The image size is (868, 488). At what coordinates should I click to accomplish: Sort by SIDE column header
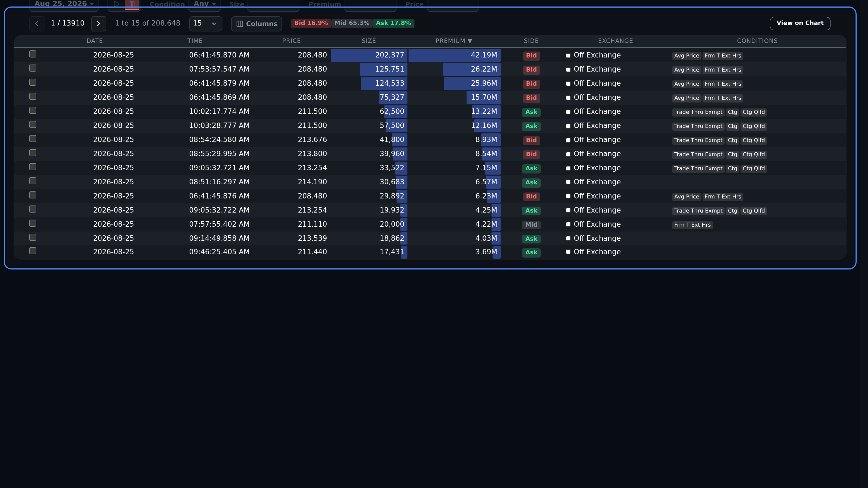pos(531,41)
